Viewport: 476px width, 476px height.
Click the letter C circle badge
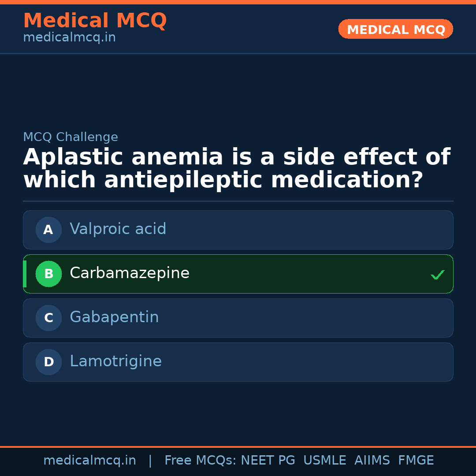(48, 318)
